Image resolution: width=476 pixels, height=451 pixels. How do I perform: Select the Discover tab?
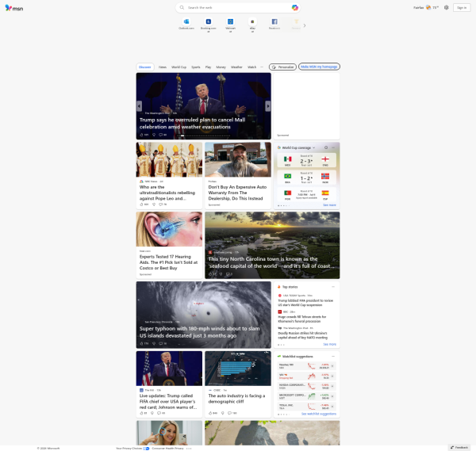coord(145,67)
